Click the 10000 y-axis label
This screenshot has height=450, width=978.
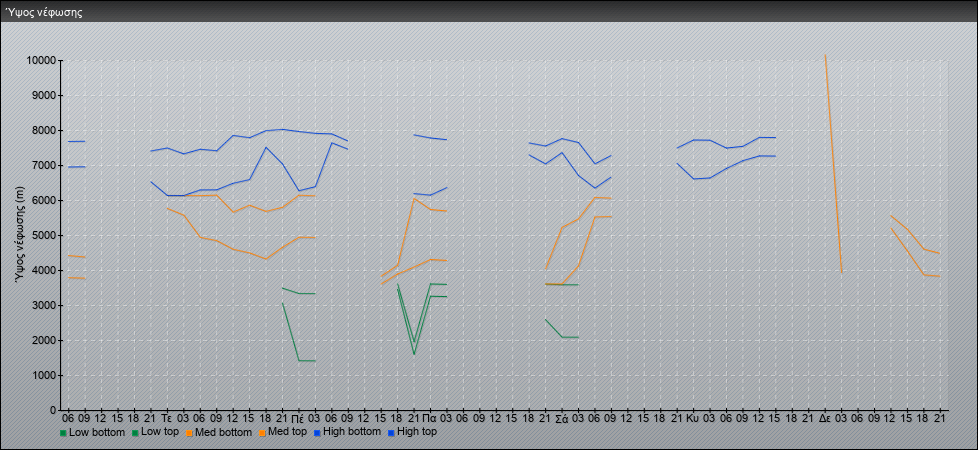[x=41, y=61]
